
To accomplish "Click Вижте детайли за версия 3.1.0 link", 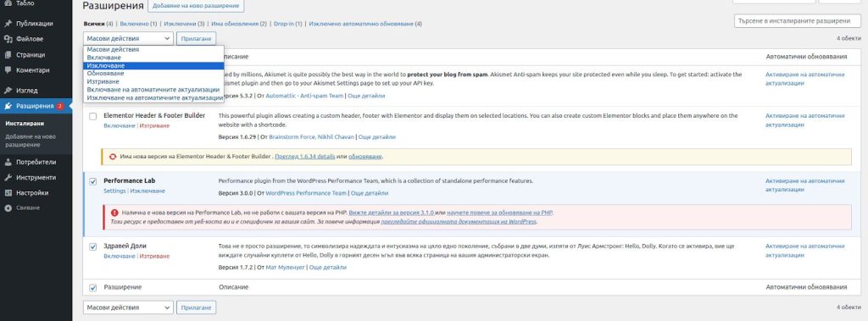I will point(392,213).
